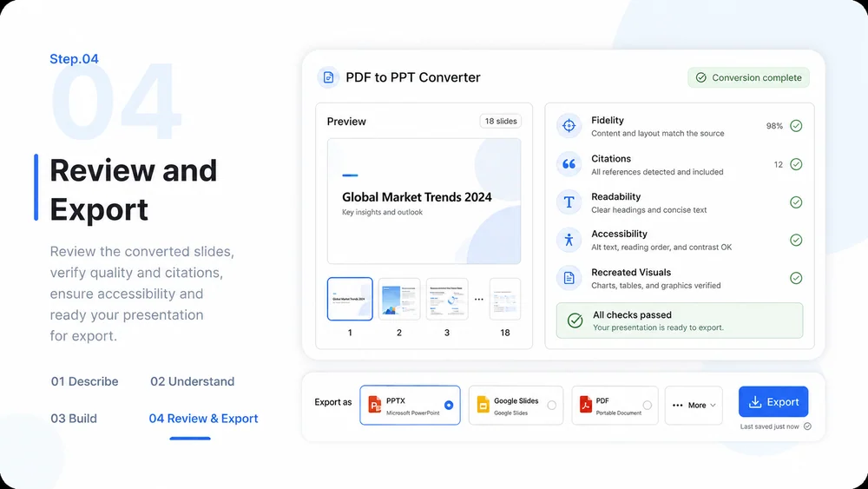Click the 18 slides count badge
The image size is (868, 489).
tap(501, 122)
